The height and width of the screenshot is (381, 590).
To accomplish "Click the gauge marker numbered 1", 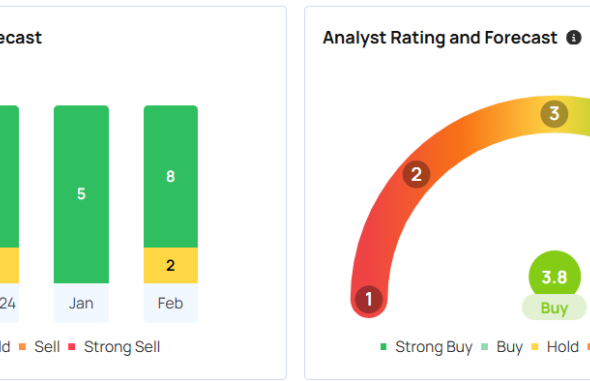I will point(369,299).
